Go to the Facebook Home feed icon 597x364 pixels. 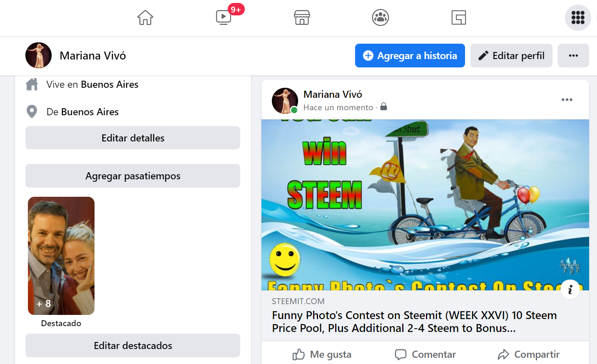pyautogui.click(x=145, y=17)
